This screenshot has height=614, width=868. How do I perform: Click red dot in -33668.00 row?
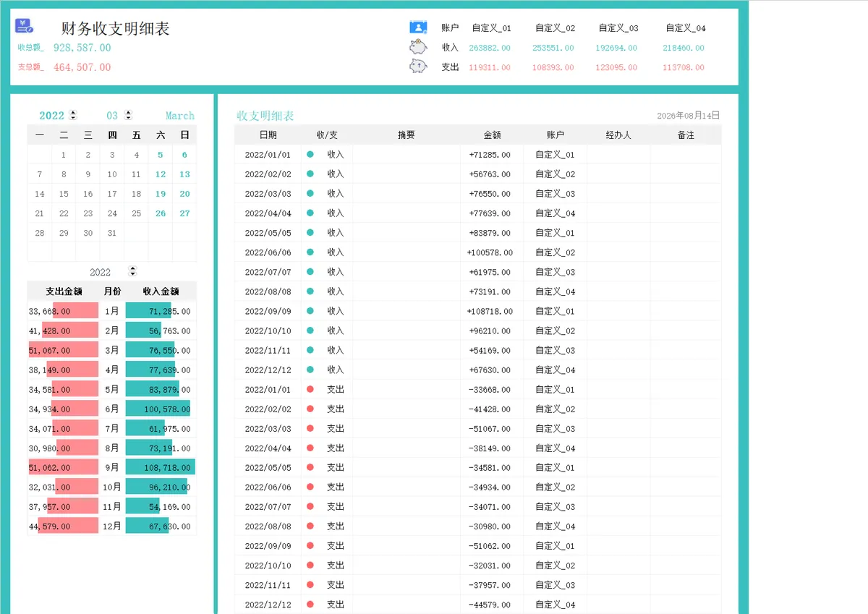point(310,389)
